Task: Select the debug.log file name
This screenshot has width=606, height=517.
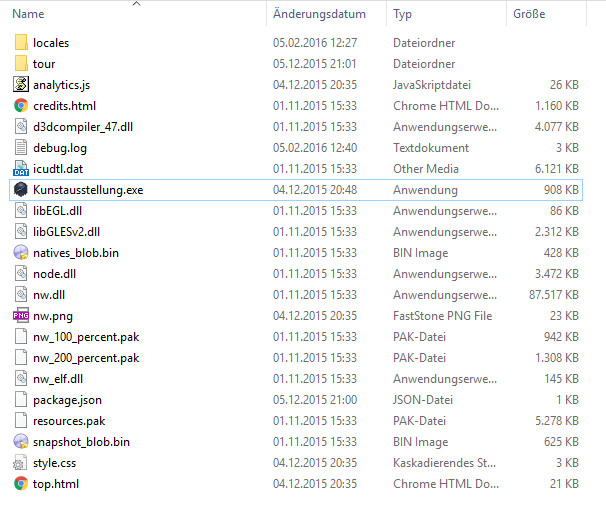Action: tap(59, 148)
